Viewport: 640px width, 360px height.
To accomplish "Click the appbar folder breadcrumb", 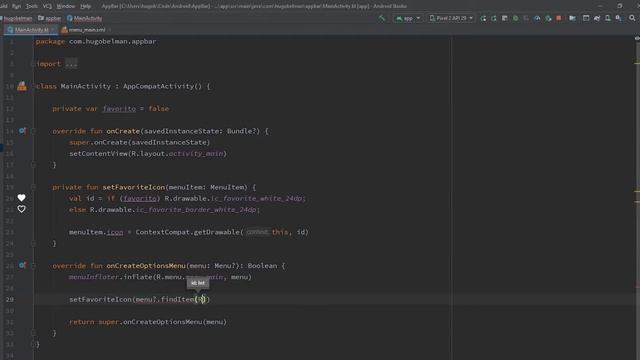I will 49,18.
